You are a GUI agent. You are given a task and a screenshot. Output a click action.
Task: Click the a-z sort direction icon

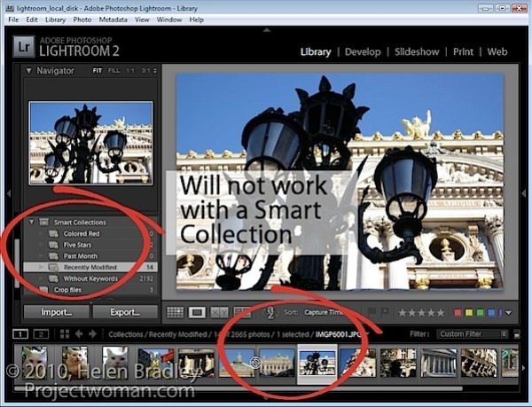(x=270, y=312)
